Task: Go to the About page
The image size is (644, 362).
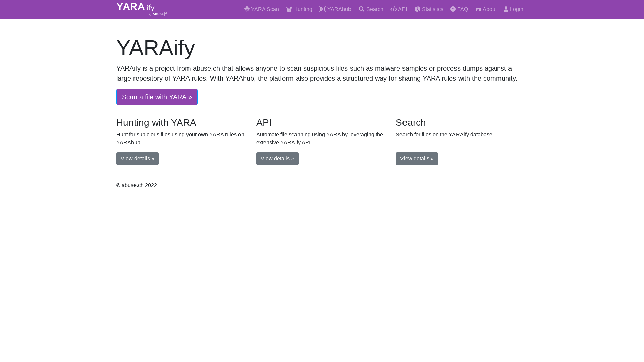Action: click(486, 9)
